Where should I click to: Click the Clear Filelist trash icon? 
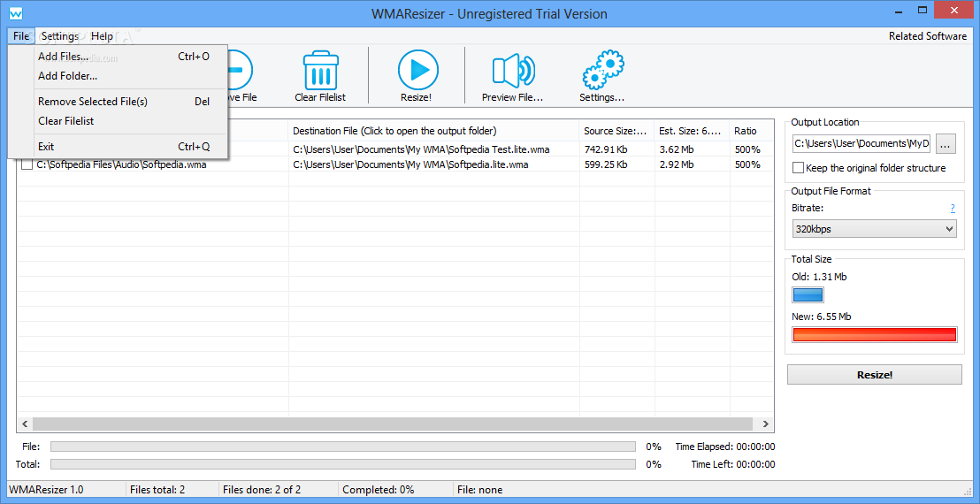click(321, 71)
